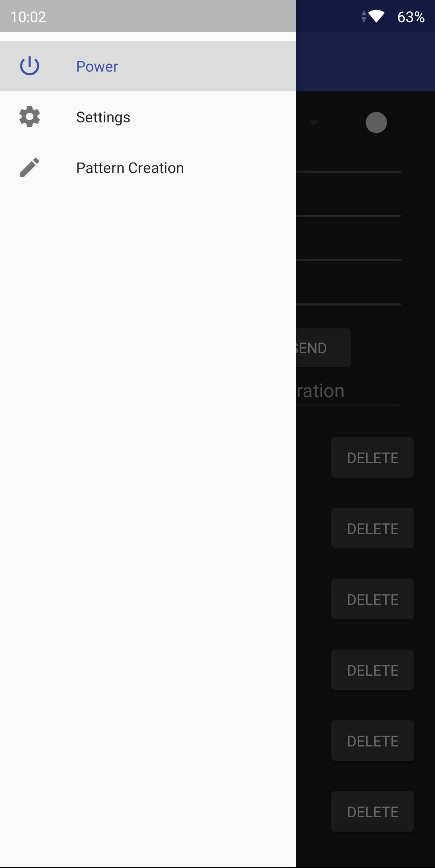Viewport: 435px width, 868px height.
Task: Click the third DELETE button
Action: click(373, 599)
